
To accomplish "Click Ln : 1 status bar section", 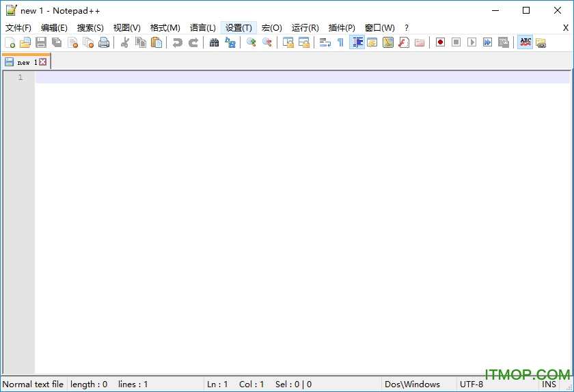I will (x=217, y=384).
